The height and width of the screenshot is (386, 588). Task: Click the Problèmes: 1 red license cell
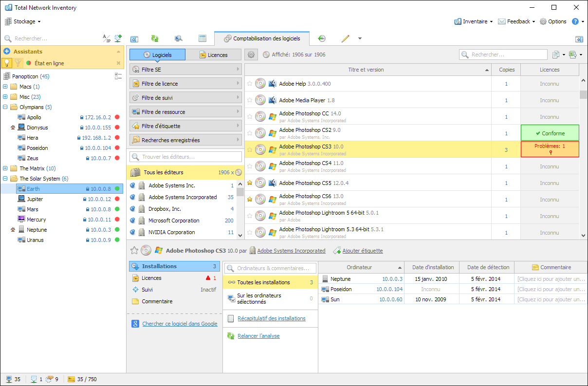click(x=550, y=149)
